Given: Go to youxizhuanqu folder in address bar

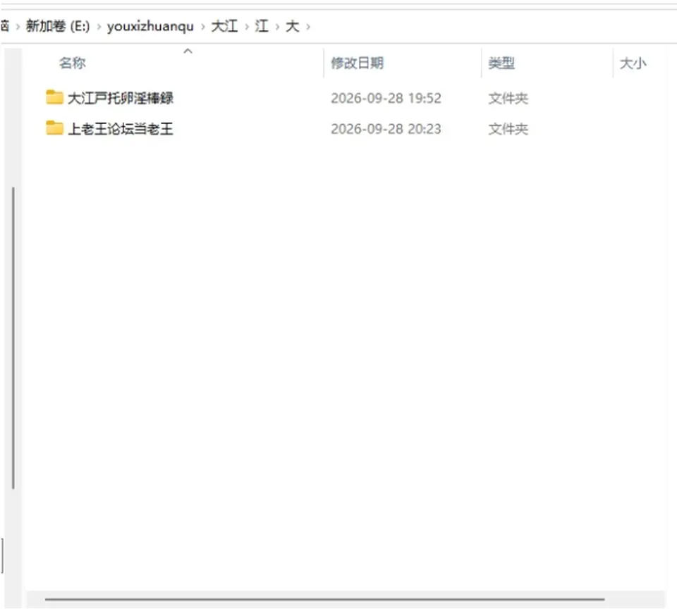Looking at the screenshot, I should click(x=150, y=27).
